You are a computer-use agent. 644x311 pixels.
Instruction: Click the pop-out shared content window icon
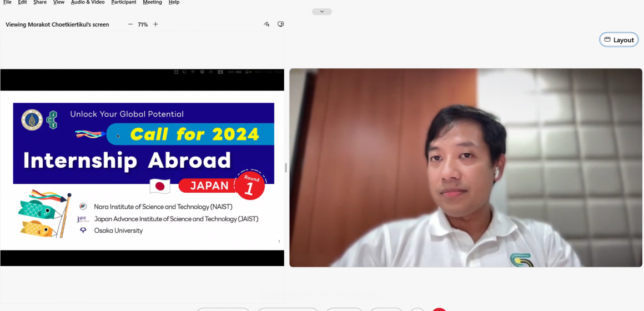[x=280, y=24]
